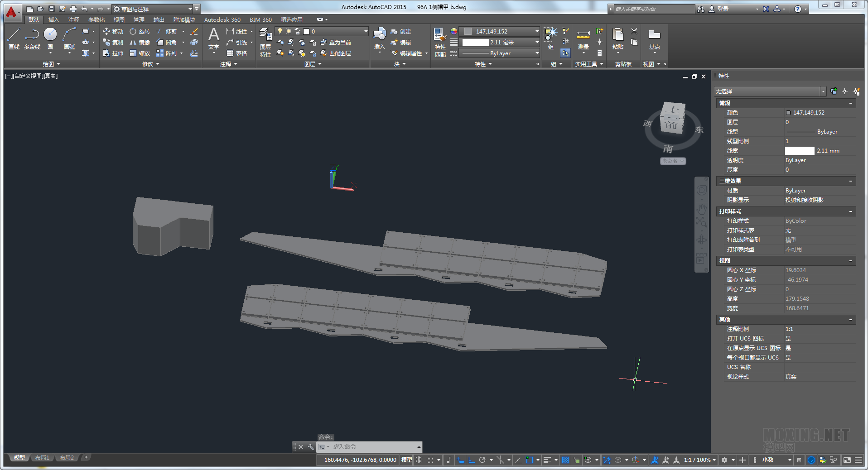This screenshot has height=470, width=868.
Task: Toggle object snap in status bar
Action: 529,460
